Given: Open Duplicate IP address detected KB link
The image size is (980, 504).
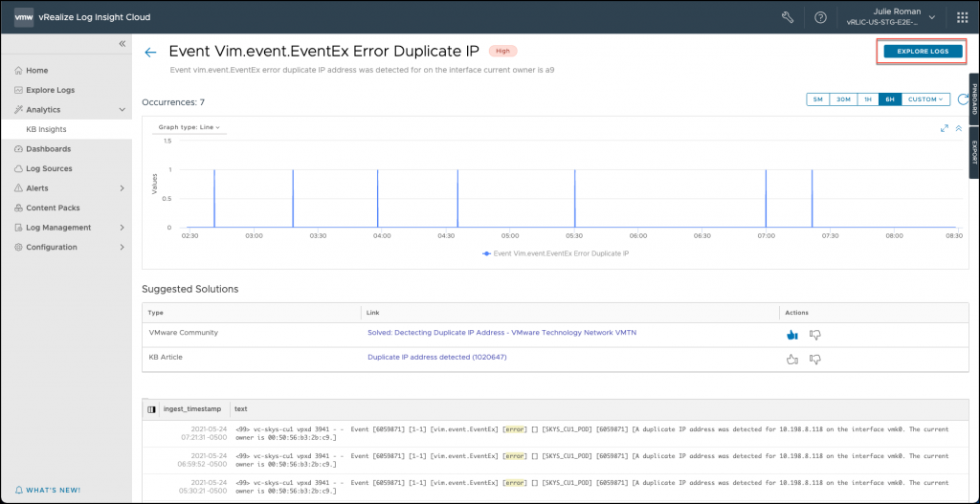Looking at the screenshot, I should tap(436, 357).
